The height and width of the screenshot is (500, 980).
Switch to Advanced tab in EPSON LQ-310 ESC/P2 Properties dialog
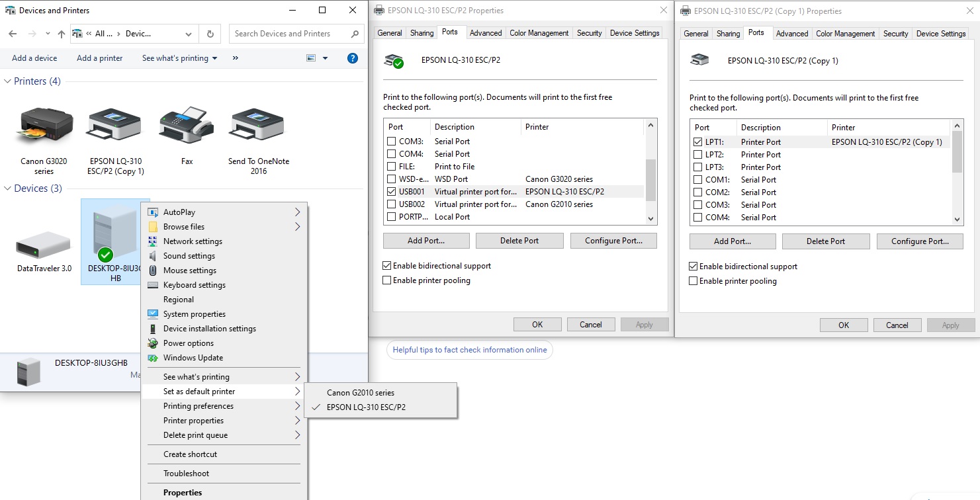point(486,33)
